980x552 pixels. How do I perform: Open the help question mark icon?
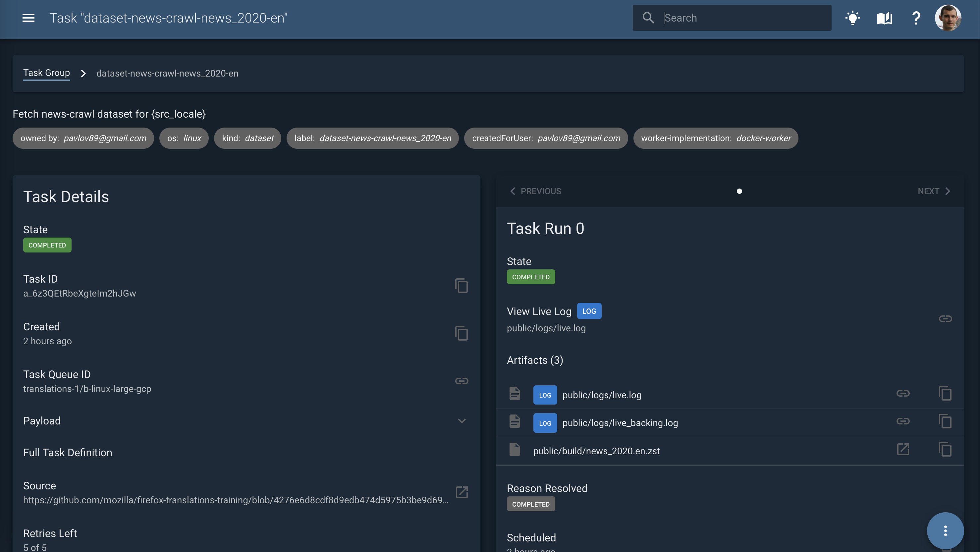(x=916, y=18)
